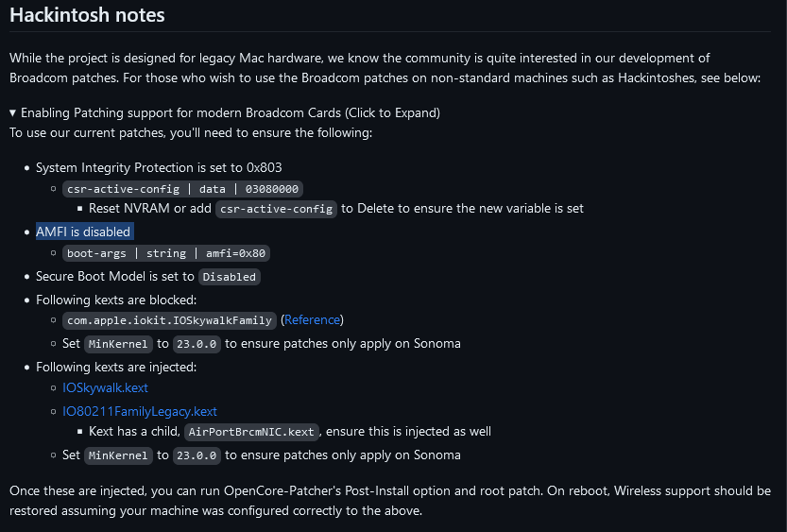This screenshot has width=787, height=532.
Task: Collapse the Enabling Patching support disclosure triangle
Action: coord(13,112)
